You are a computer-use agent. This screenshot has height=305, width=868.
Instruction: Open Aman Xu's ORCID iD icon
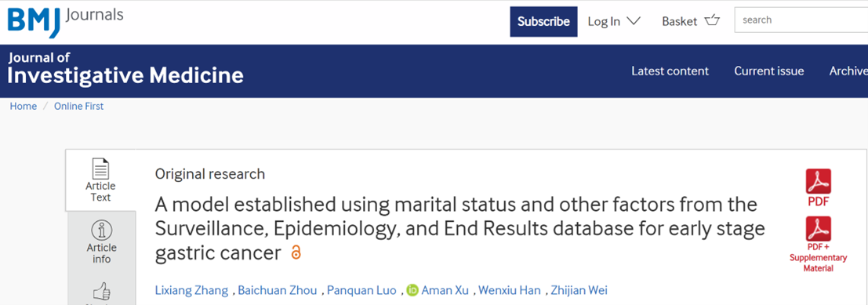[x=412, y=291]
